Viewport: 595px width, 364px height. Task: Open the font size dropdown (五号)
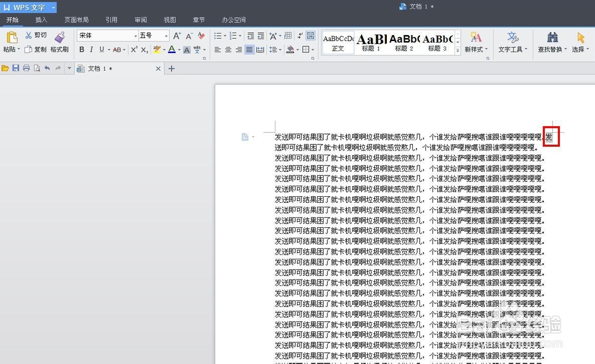[x=166, y=36]
